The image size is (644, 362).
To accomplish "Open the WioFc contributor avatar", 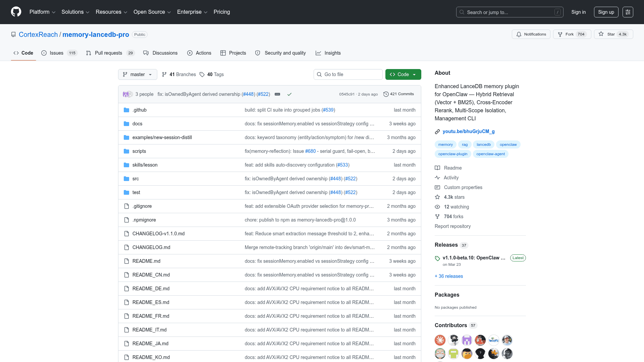I will coord(494,340).
